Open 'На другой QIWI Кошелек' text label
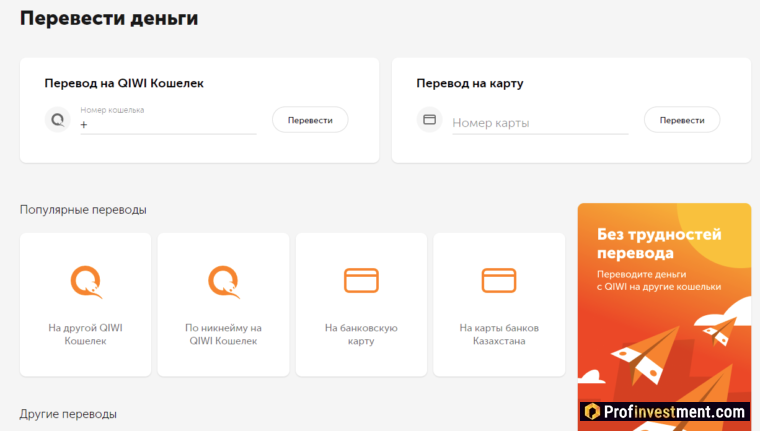This screenshot has width=760, height=431. [85, 334]
